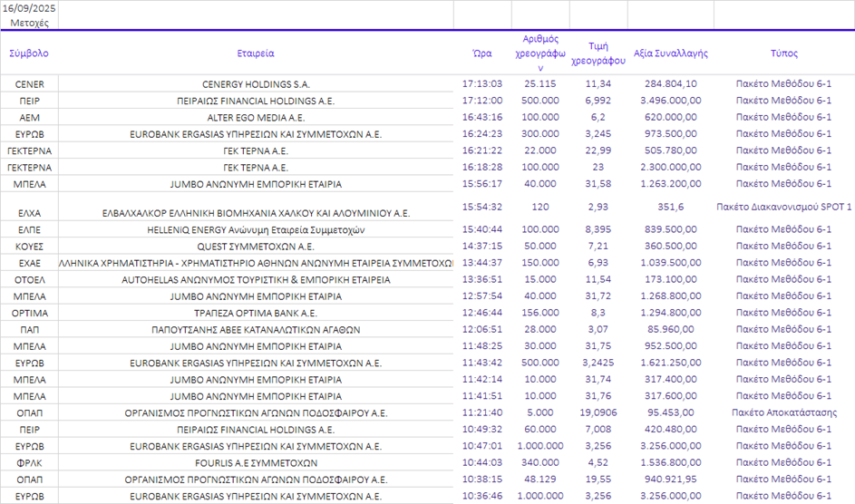Select the CENERGY HOLDINGS S.A. company cell
855x504 pixels.
click(256, 84)
